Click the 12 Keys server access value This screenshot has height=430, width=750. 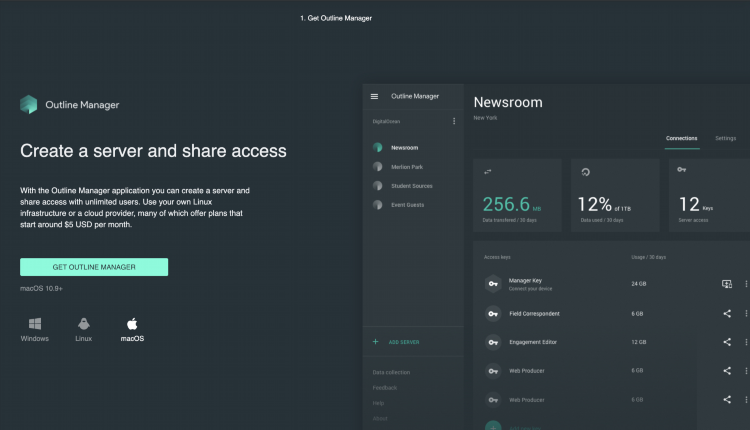pos(696,205)
